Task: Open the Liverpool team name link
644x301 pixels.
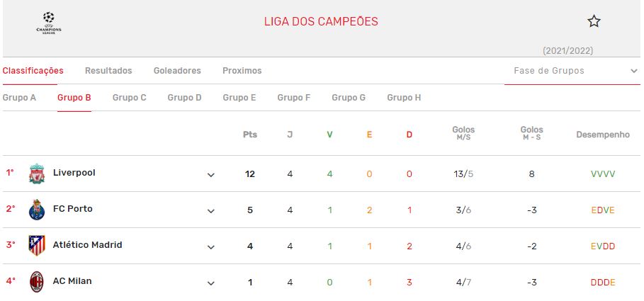Action: click(x=74, y=173)
